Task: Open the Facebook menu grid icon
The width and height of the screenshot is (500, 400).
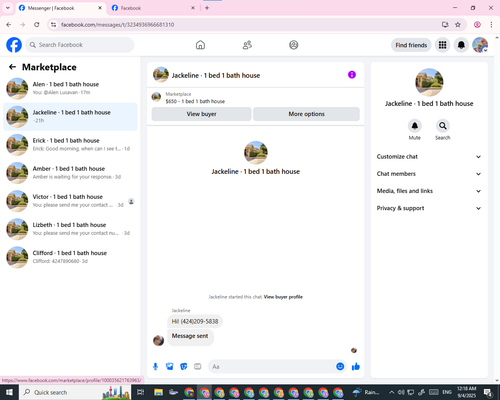Action: (x=442, y=45)
